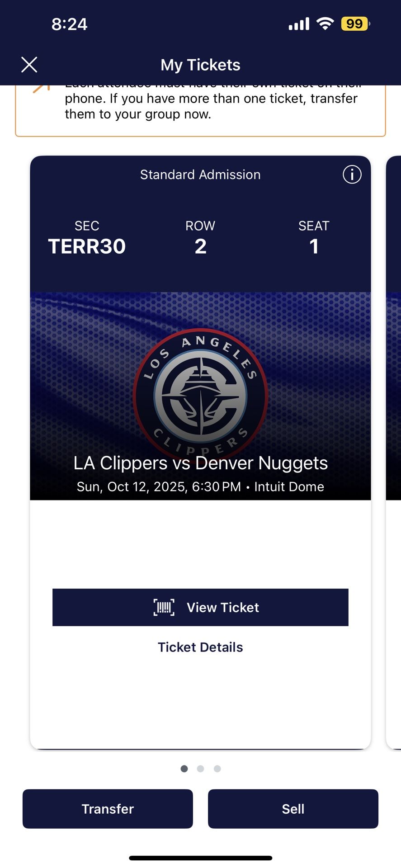Tap the home indicator bar
Viewport: 401px width, 868px height.
click(x=200, y=858)
